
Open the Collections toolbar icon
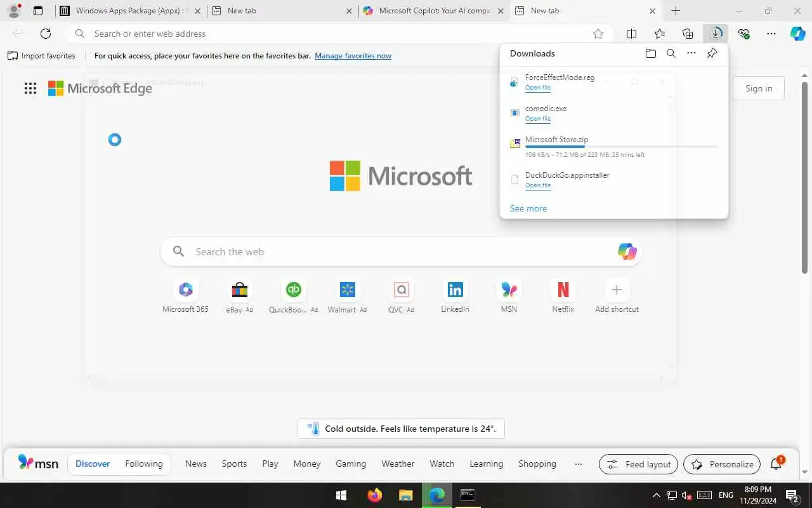[x=688, y=34]
